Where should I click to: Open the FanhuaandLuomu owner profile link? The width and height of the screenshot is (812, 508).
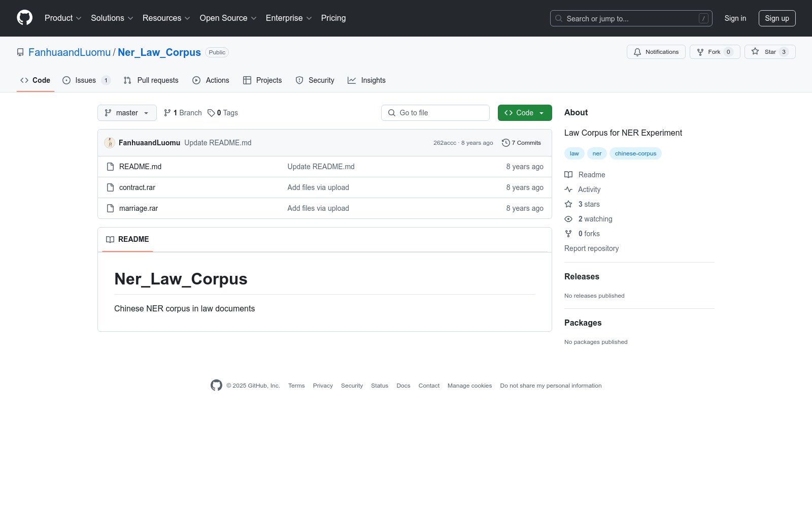point(70,52)
